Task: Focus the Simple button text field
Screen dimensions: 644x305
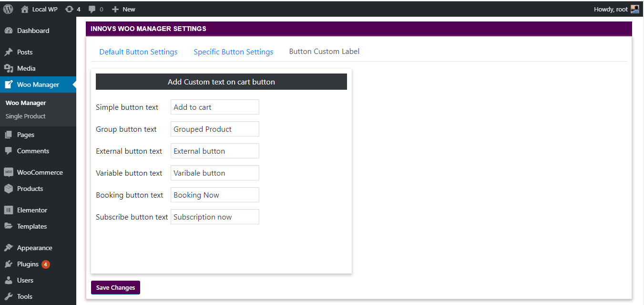Action: pos(215,107)
